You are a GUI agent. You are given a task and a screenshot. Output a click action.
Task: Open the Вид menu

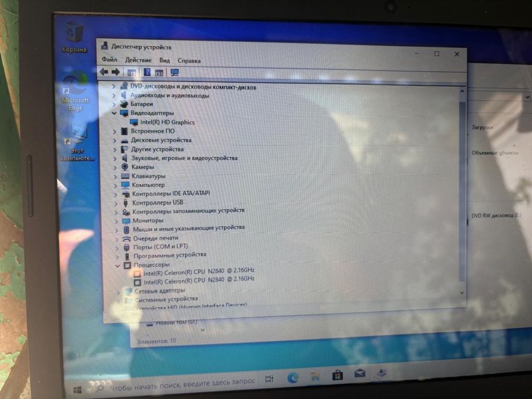(165, 60)
